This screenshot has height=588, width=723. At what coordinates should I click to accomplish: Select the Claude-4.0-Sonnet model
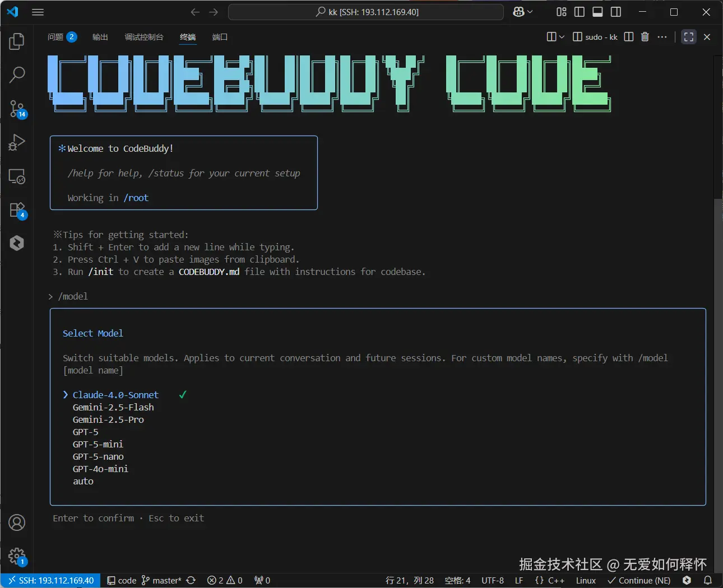[115, 395]
